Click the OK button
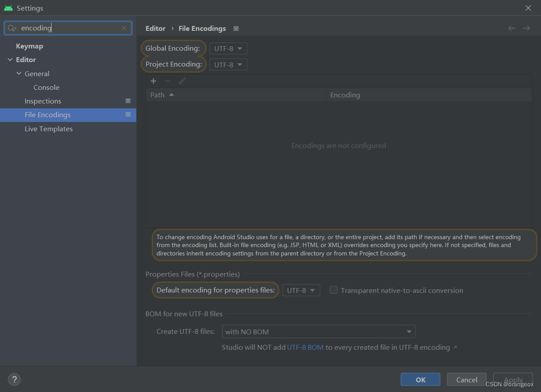541x392 pixels. point(421,380)
